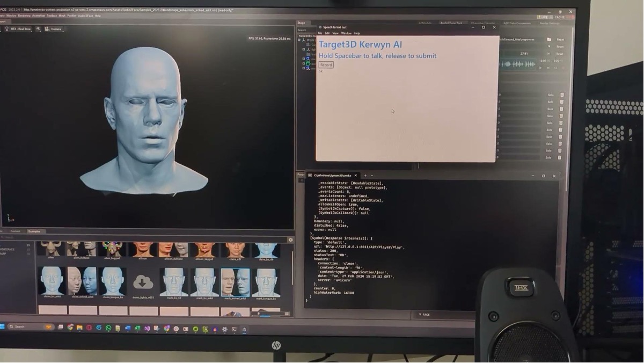Open Help menu in Speech to text window

[357, 33]
